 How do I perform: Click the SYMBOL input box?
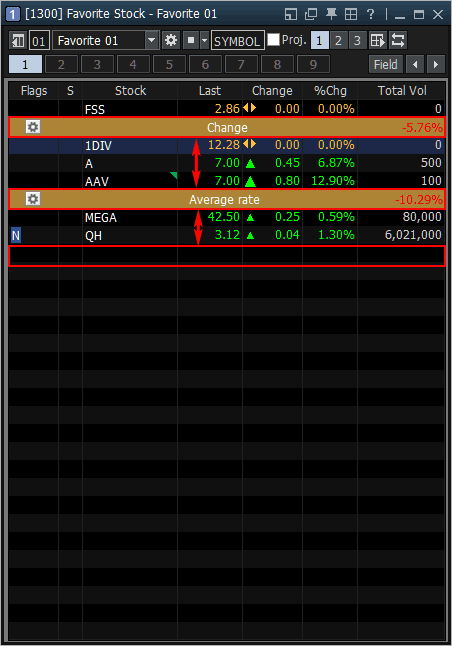(x=238, y=41)
